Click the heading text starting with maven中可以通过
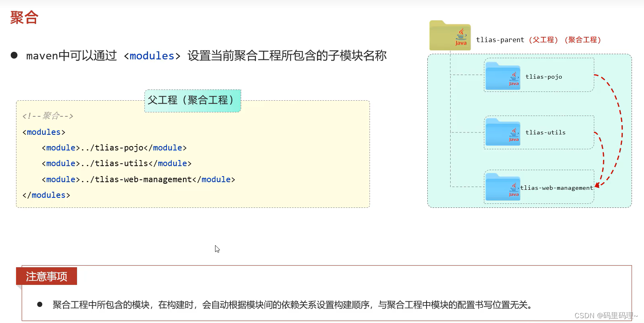The width and height of the screenshot is (644, 323). click(207, 56)
